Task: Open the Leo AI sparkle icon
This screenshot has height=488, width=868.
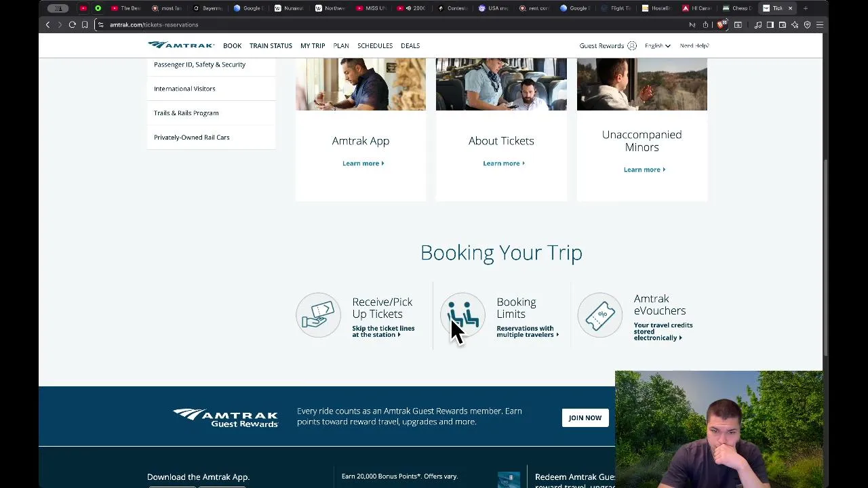Action: (795, 25)
